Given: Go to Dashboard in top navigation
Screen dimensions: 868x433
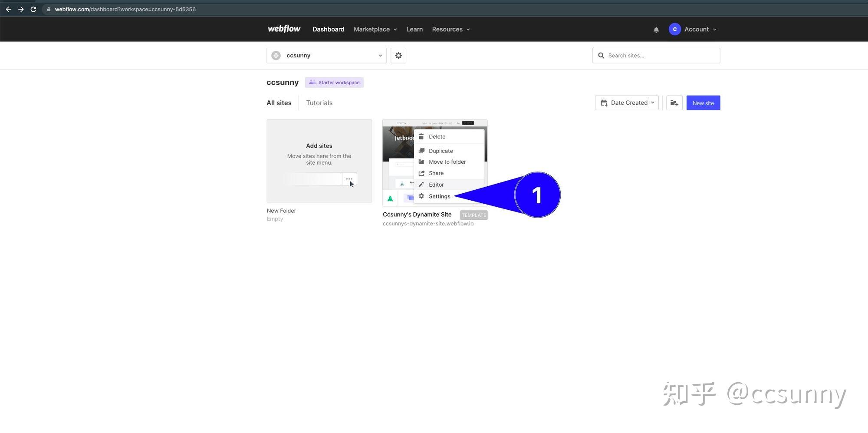Looking at the screenshot, I should [x=329, y=29].
